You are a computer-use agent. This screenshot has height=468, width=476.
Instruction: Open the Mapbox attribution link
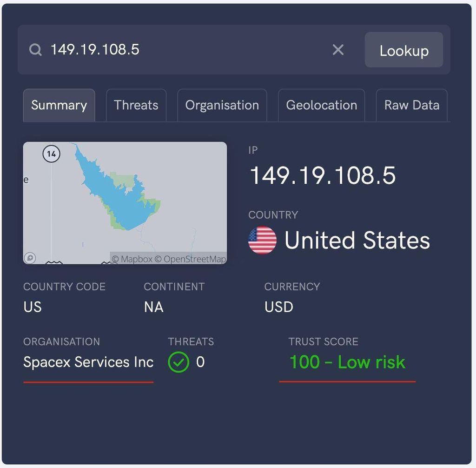(x=132, y=259)
